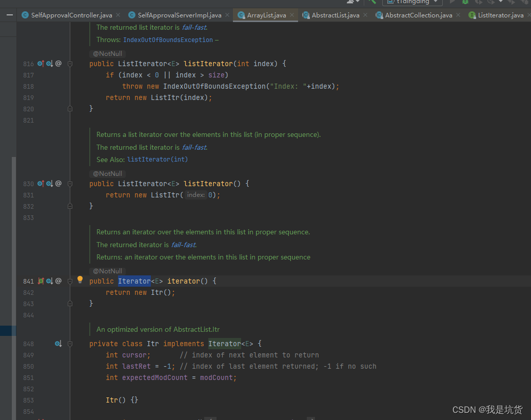Click highlighted Iterator in Itr class declaration

tap(225, 344)
